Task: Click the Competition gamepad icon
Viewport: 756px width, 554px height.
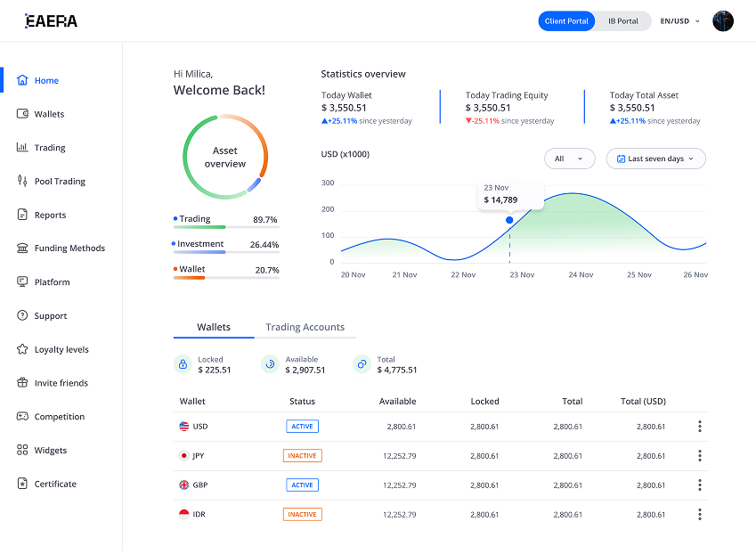Action: [x=22, y=417]
